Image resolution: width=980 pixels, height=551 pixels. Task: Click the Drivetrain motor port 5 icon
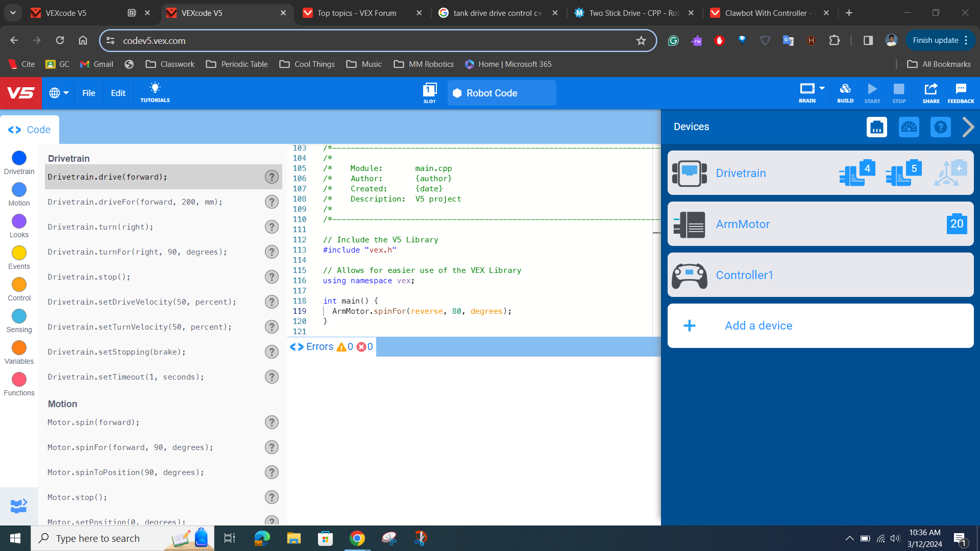point(904,173)
